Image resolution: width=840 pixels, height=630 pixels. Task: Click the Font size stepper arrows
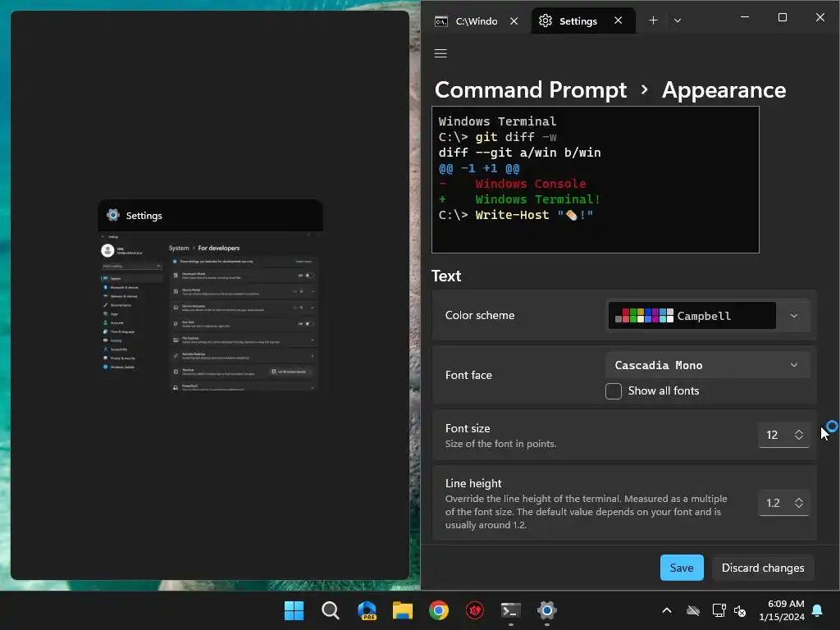pos(799,435)
